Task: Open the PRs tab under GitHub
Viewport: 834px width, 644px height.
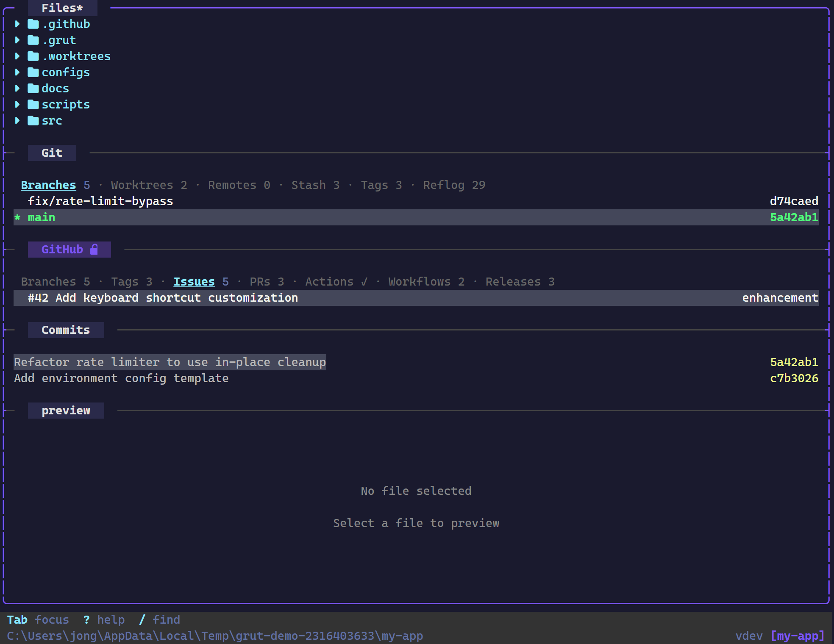Action: coord(260,281)
